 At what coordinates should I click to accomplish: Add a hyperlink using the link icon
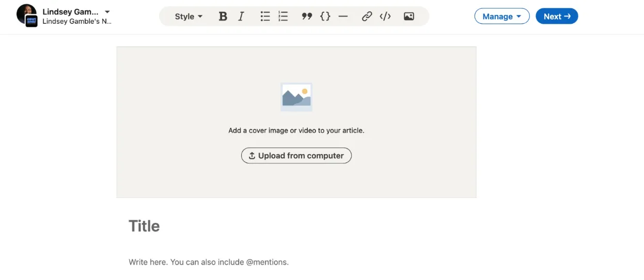367,17
